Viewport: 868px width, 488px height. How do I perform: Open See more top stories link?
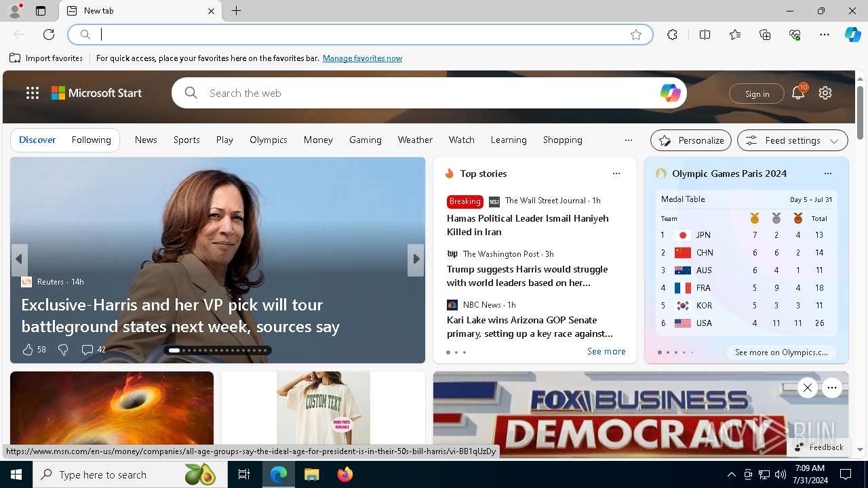pyautogui.click(x=606, y=351)
